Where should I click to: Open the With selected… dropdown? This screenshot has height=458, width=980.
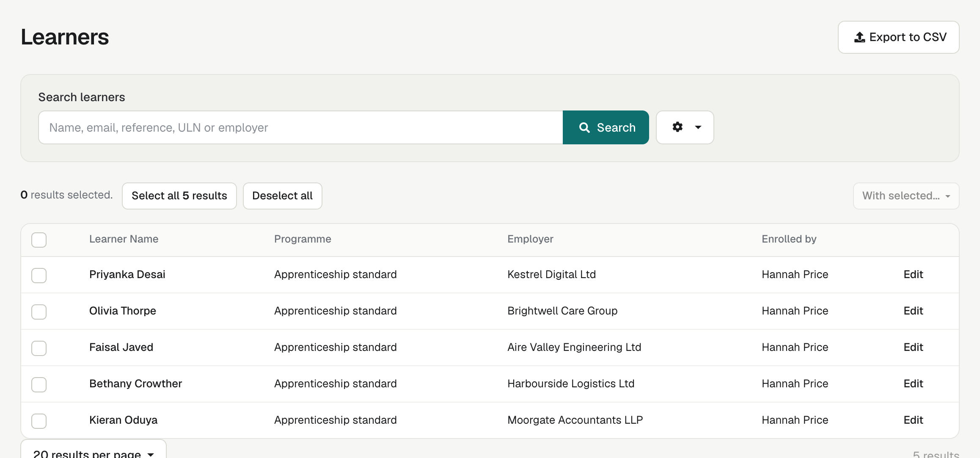[906, 196]
